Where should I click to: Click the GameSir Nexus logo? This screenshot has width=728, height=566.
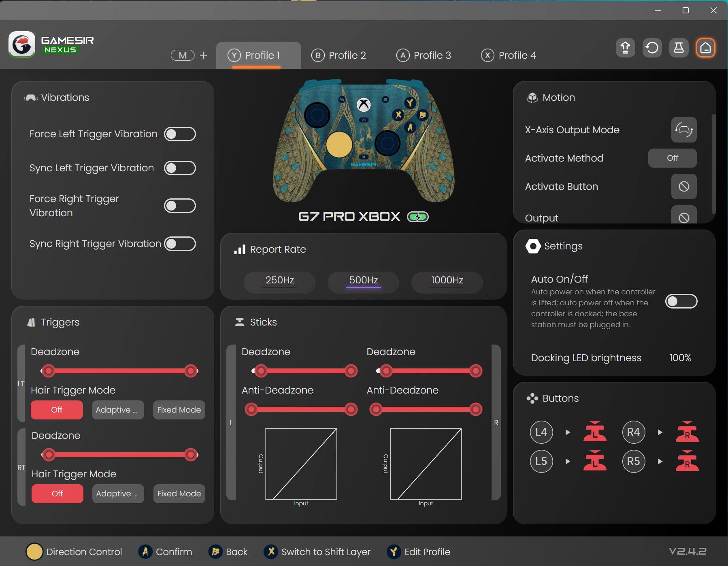(51, 45)
